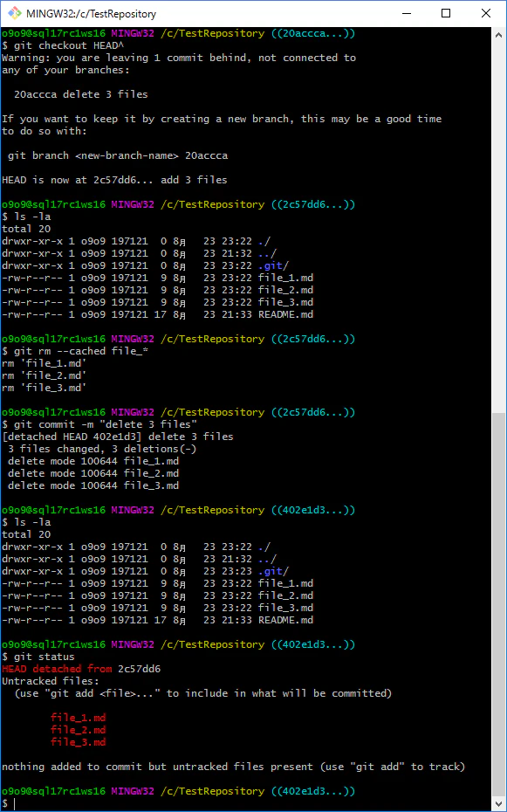This screenshot has width=507, height=812.
Task: Click the git commit -m "delete 3 files" command
Action: pos(99,424)
